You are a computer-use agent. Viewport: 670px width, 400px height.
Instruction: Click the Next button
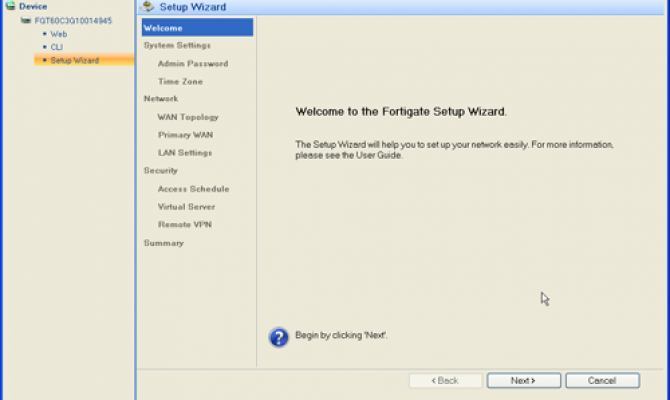[523, 380]
